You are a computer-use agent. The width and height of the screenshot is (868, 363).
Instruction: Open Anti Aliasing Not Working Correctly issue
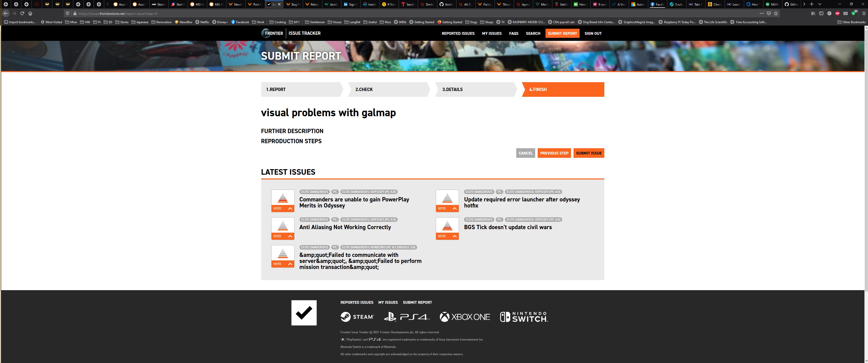[345, 227]
